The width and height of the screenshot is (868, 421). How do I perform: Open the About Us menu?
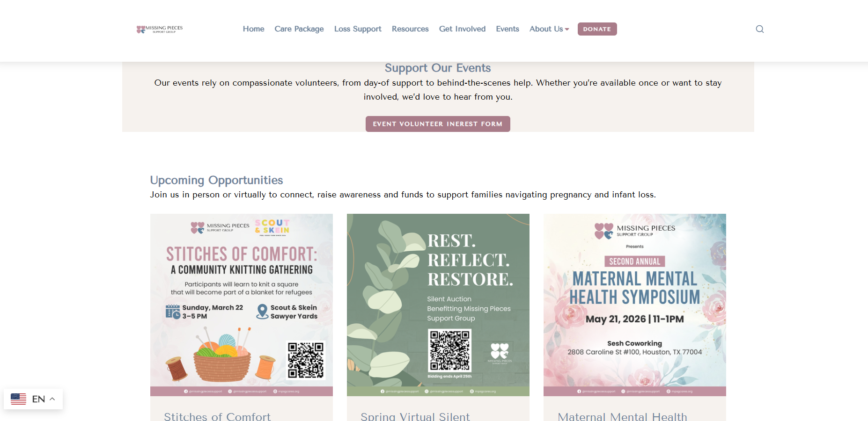click(546, 29)
